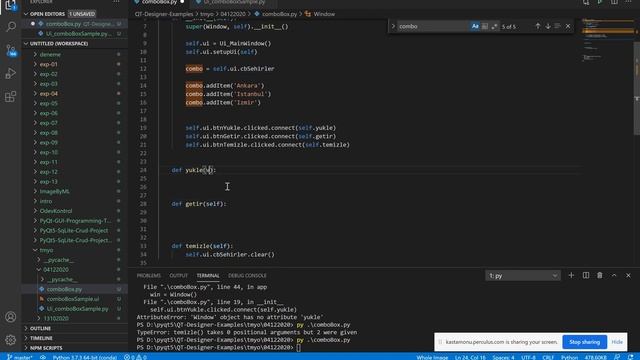Click the master branch in status bar
640x360 pixels.
[20, 357]
